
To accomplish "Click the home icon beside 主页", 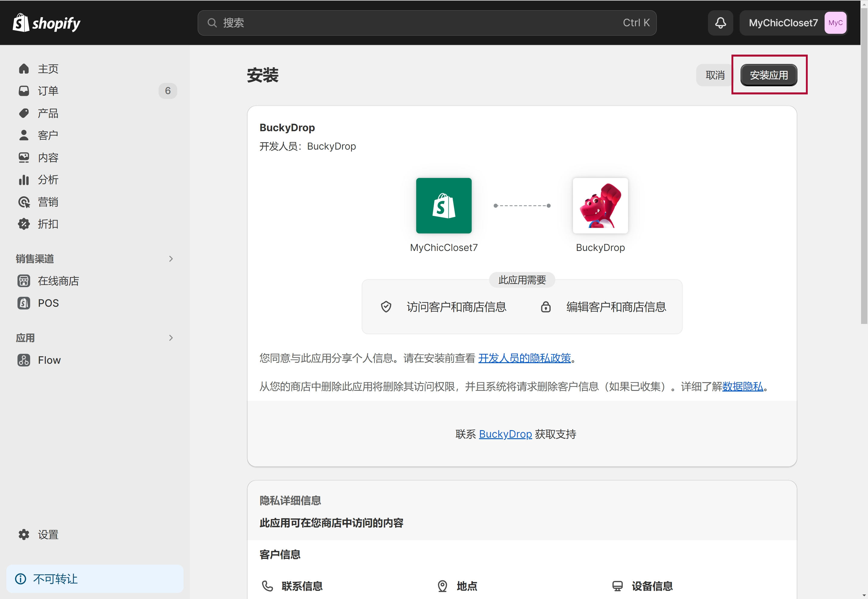I will coord(24,69).
